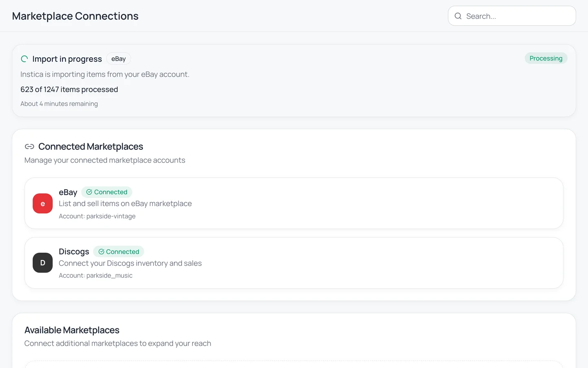Viewport: 588px width, 368px height.
Task: Select 'Account: parkside_music' text
Action: pos(96,276)
